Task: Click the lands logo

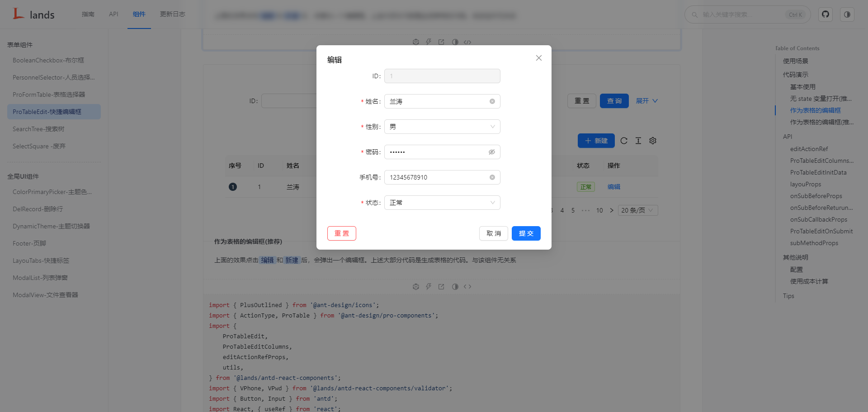Action: [34, 14]
